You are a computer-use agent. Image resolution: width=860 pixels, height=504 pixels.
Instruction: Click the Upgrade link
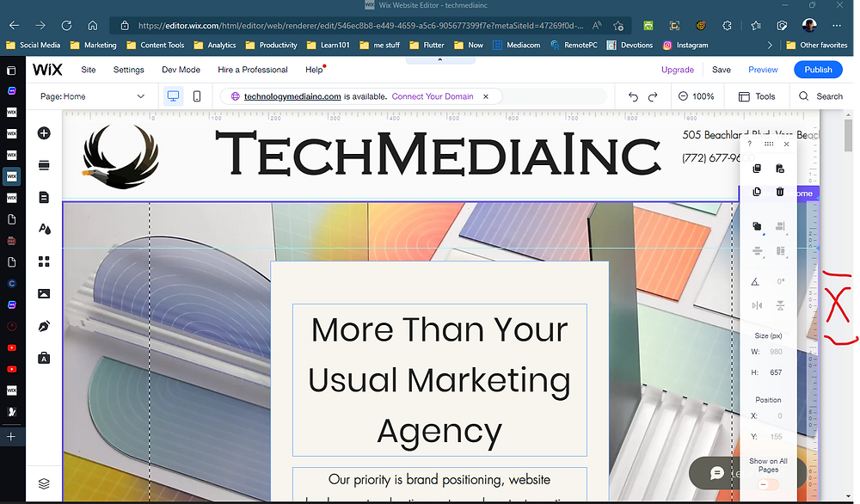(678, 70)
